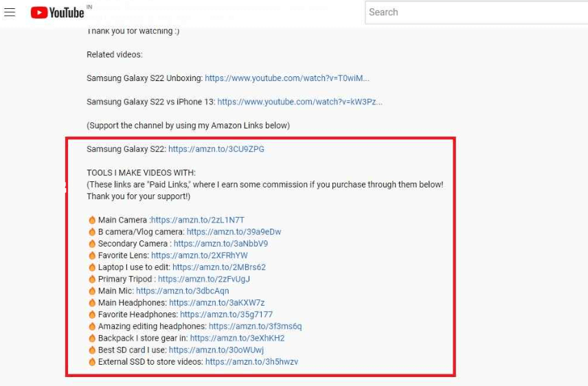The image size is (588, 386).
Task: Click the flame emoji beside External SSD
Action: click(92, 361)
